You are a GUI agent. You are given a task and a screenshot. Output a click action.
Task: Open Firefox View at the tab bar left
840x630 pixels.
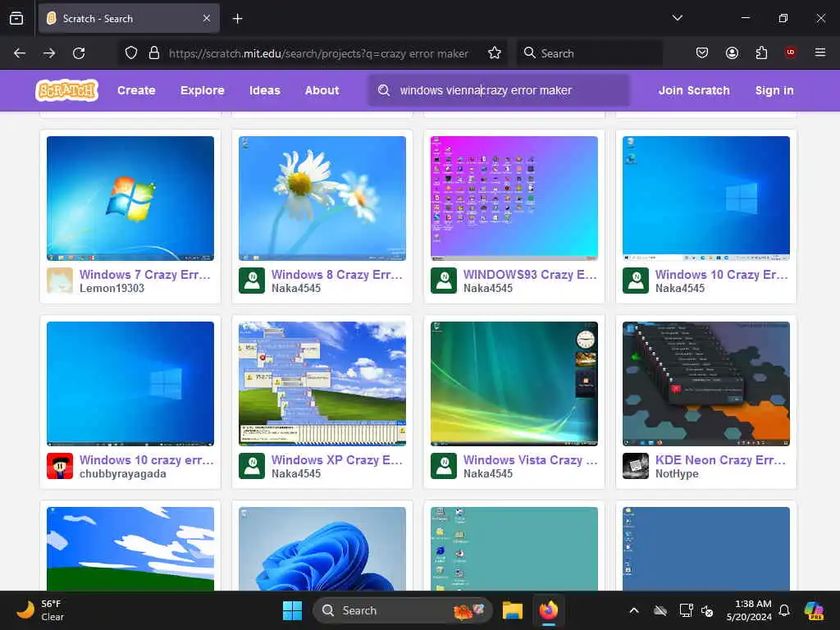pos(16,18)
